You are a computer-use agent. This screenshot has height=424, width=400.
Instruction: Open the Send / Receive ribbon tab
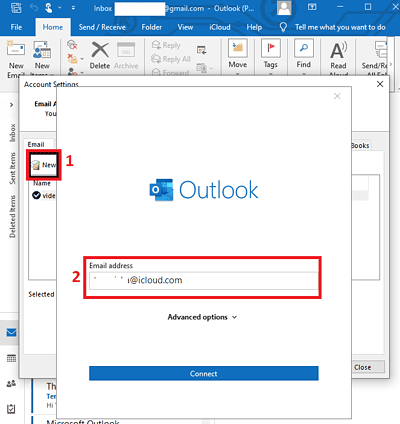pos(102,27)
